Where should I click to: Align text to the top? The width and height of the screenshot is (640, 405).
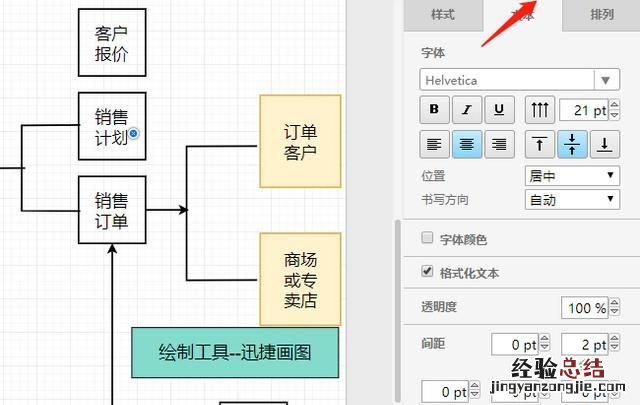pos(540,145)
